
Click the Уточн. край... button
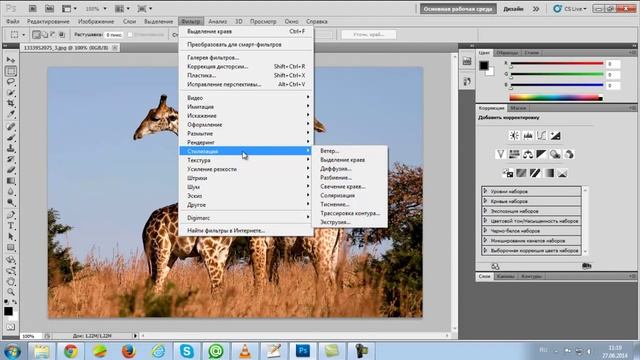tap(369, 35)
